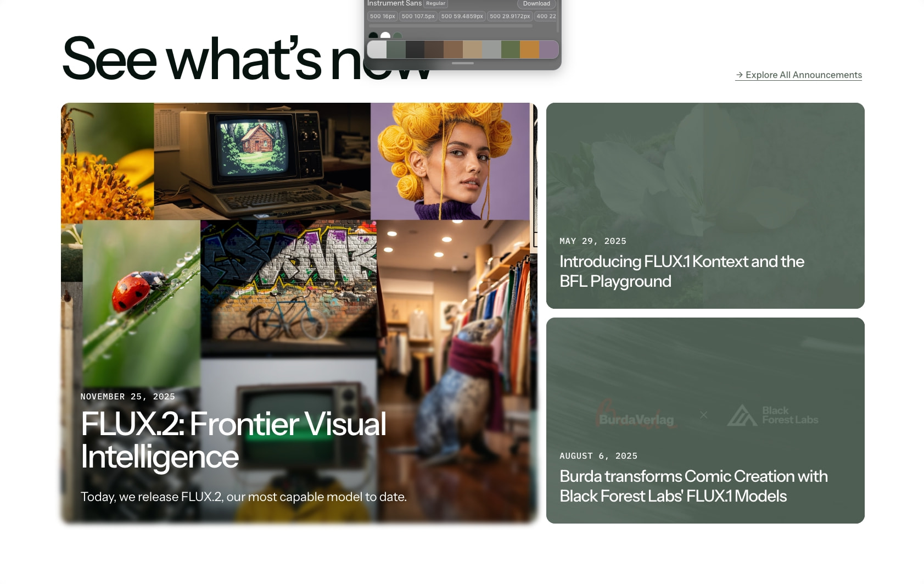
Task: Select the medium gray palette swatch
Action: tap(492, 49)
